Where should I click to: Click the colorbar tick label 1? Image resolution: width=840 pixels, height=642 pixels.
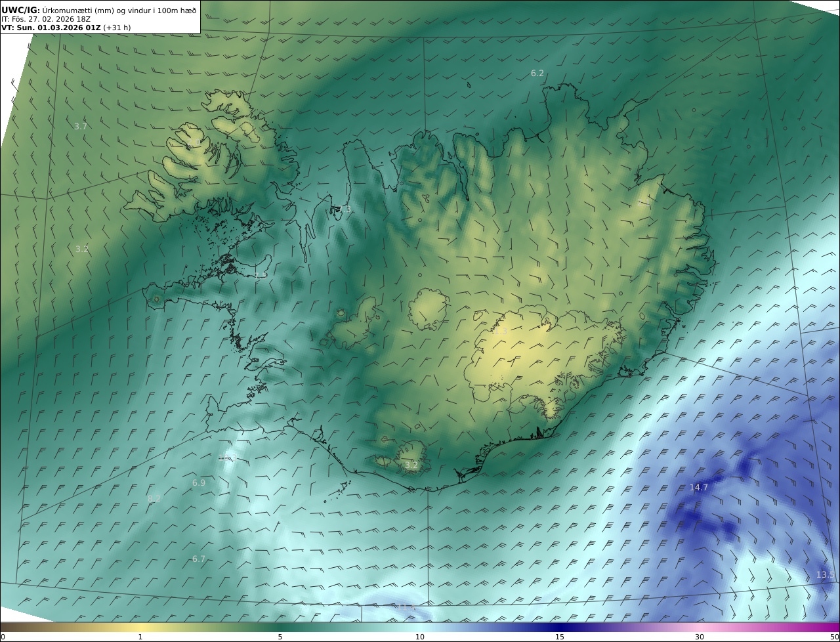pyautogui.click(x=140, y=637)
